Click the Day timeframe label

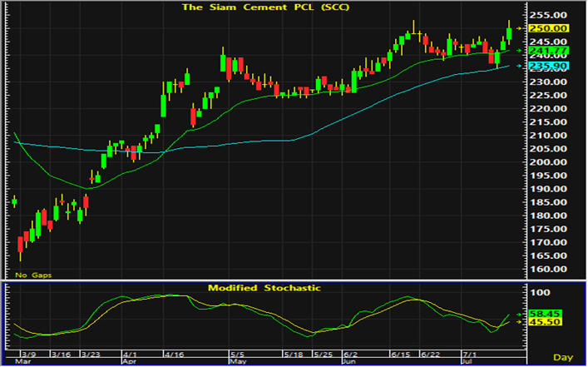[x=563, y=358]
